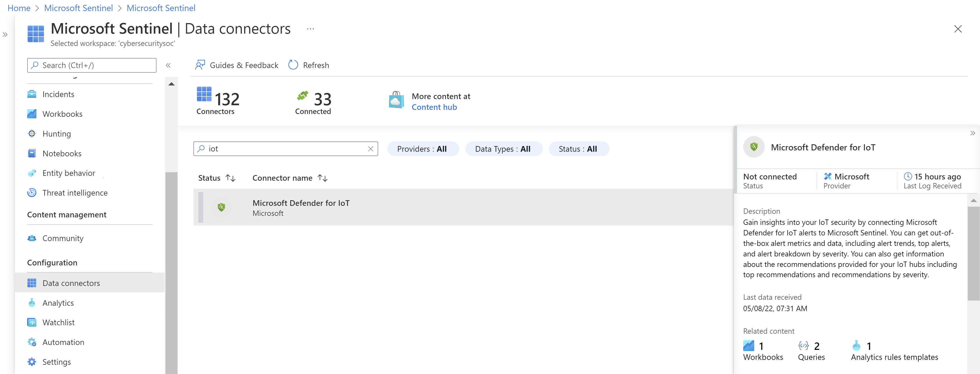Open the Status filter
980x374 pixels.
[x=579, y=149]
